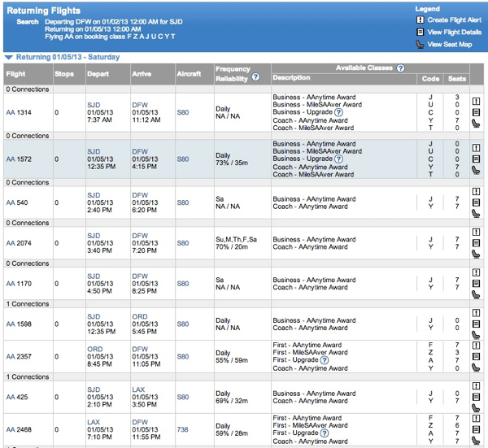
Task: Open help for Available Classes header
Action: (400, 68)
